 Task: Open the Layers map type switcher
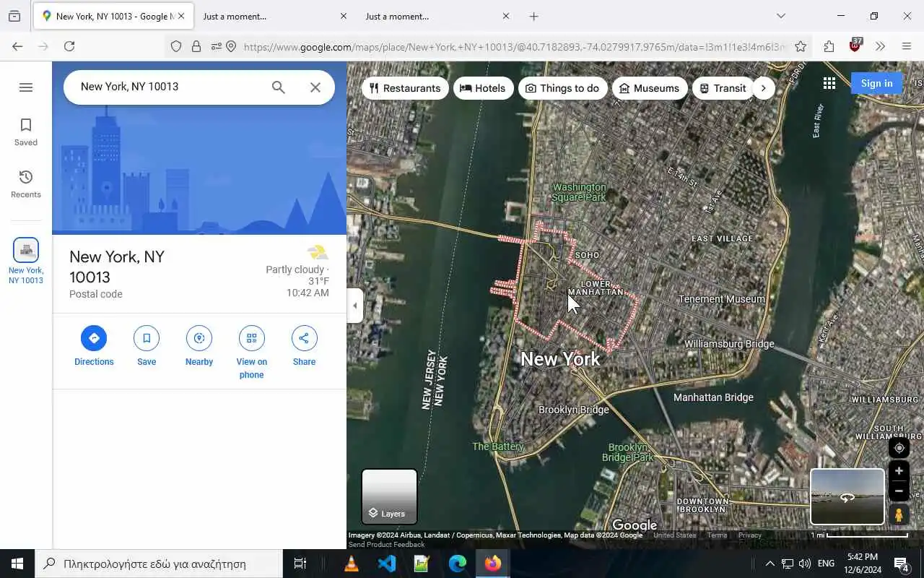click(x=389, y=496)
